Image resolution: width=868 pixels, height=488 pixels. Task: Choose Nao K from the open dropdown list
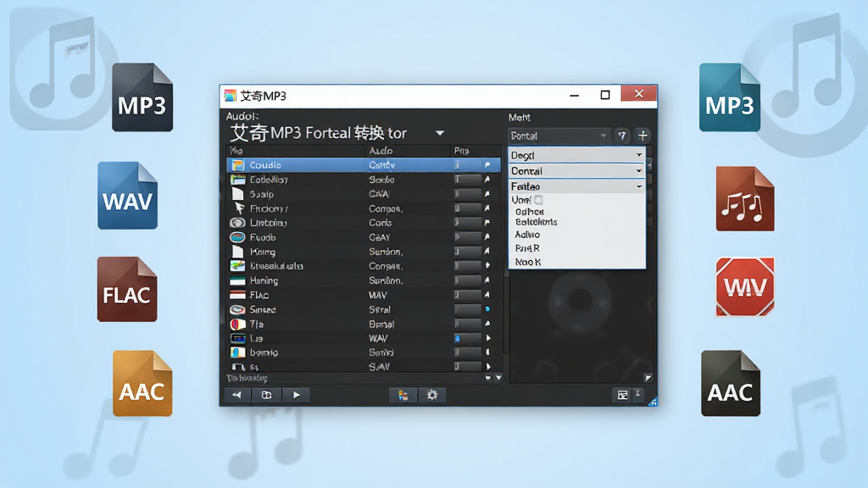pyautogui.click(x=527, y=262)
